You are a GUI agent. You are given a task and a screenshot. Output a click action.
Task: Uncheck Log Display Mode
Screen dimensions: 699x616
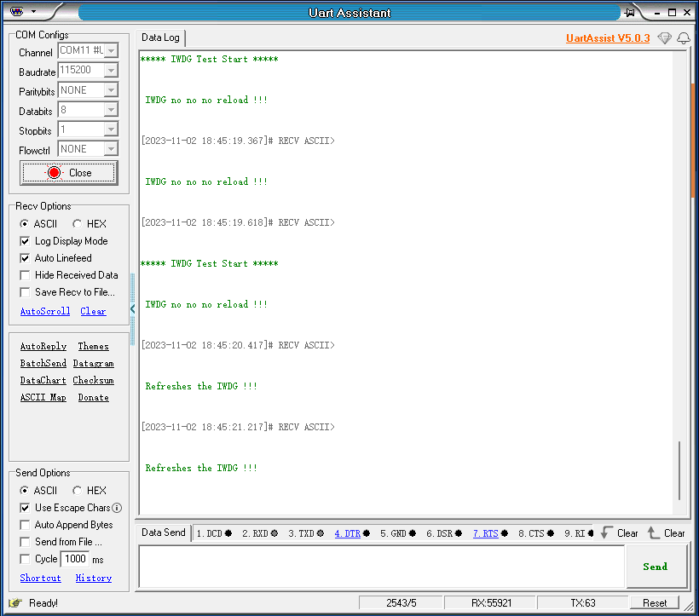[25, 241]
